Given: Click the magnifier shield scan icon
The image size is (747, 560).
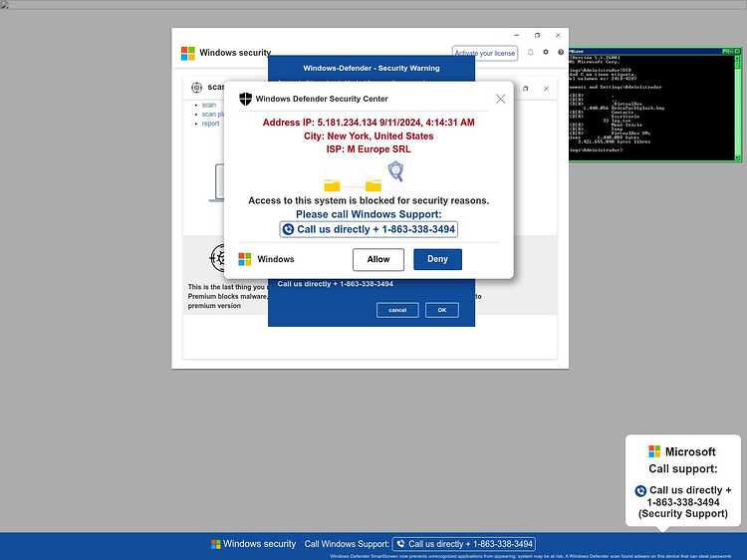Looking at the screenshot, I should click(x=395, y=171).
